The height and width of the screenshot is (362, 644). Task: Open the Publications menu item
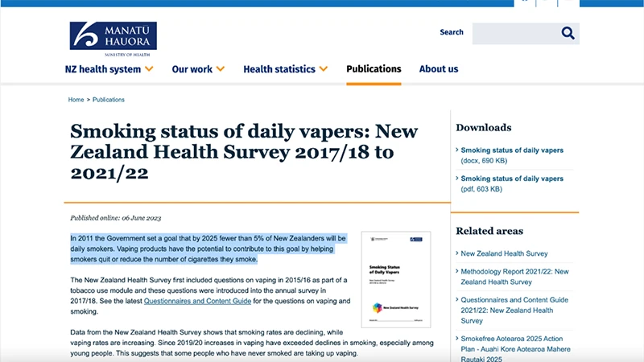374,69
